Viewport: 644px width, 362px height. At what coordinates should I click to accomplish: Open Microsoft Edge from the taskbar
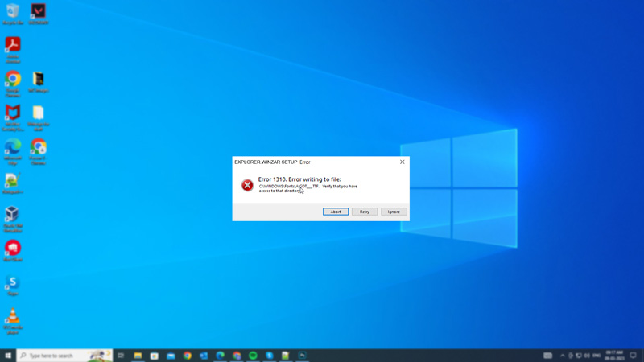click(x=220, y=356)
